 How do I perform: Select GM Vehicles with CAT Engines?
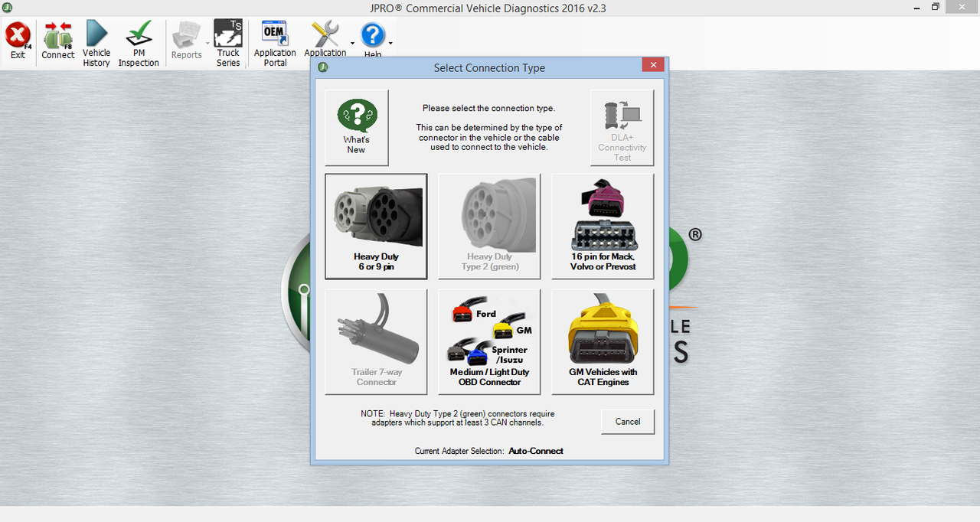tap(603, 341)
